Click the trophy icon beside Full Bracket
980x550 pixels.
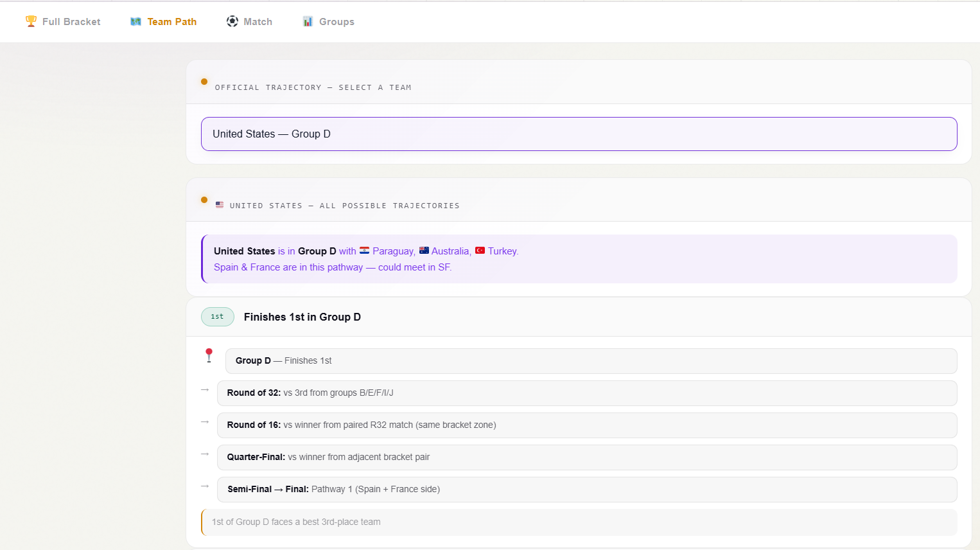31,21
